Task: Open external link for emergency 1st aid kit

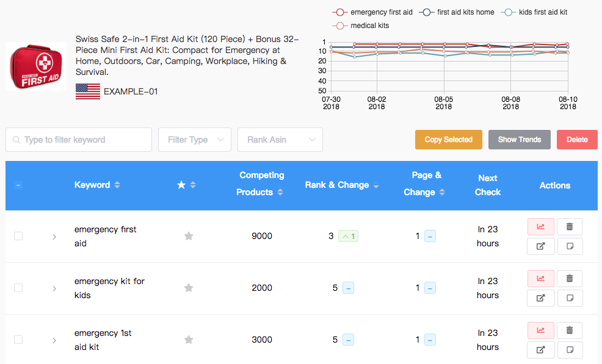Action: [540, 350]
